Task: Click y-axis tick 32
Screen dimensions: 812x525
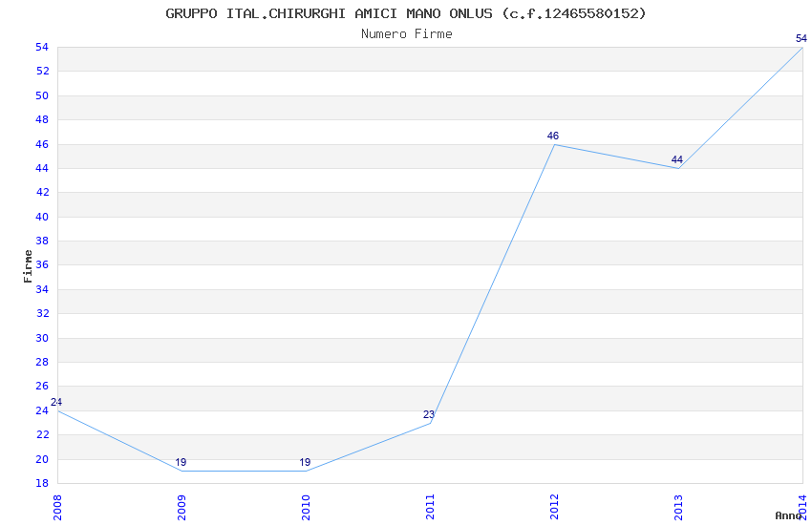Action: pyautogui.click(x=42, y=313)
